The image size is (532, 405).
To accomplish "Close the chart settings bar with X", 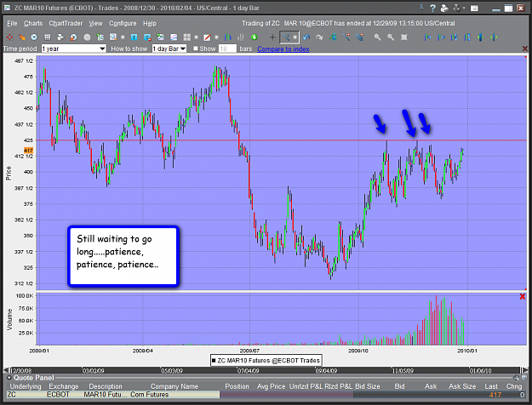I will pyautogui.click(x=525, y=48).
